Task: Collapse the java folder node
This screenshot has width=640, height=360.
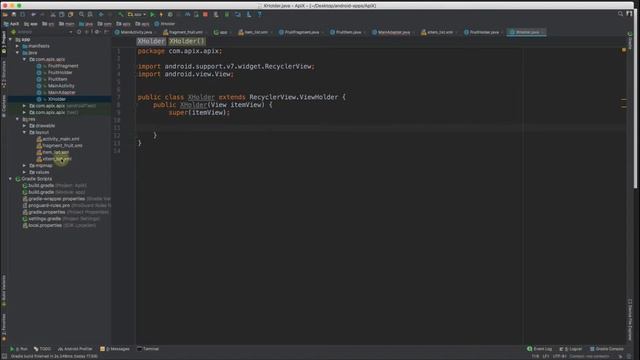Action: 18,53
